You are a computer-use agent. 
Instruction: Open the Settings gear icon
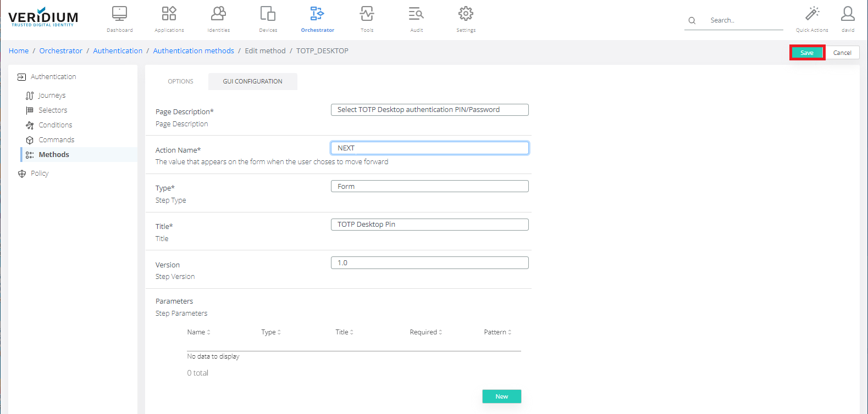(466, 14)
